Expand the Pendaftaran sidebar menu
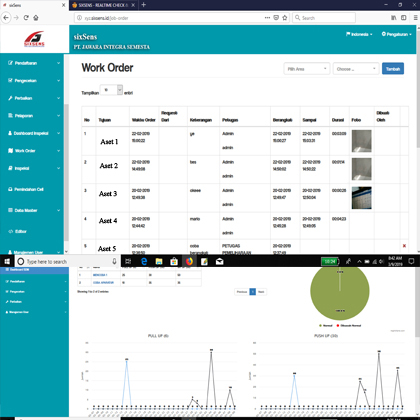Screen dimensions: 420x420 pos(34,63)
